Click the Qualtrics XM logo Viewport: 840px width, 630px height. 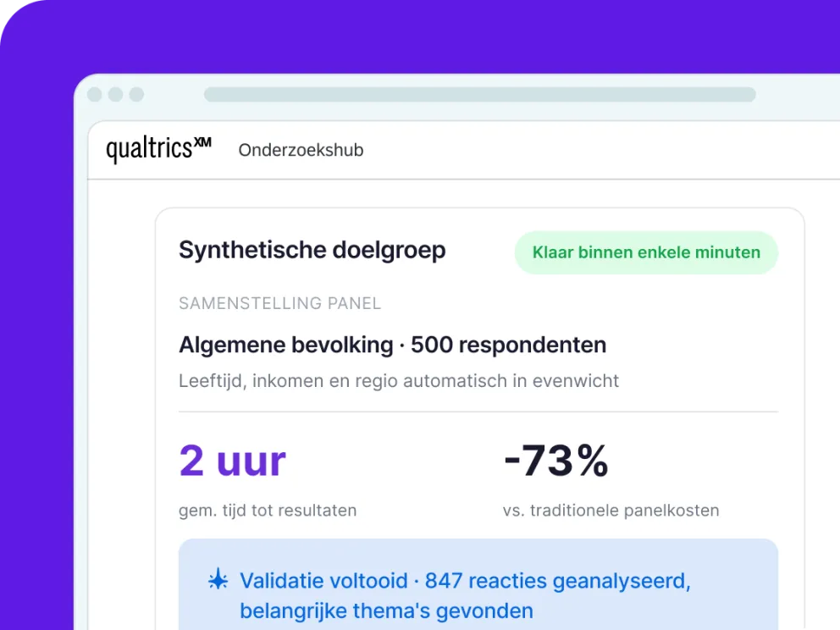click(158, 149)
